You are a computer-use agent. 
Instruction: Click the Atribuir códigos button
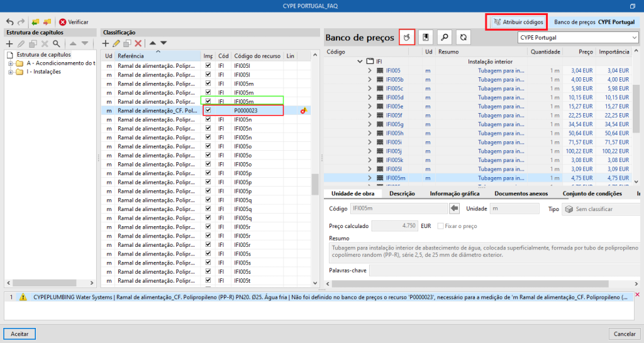tap(518, 22)
